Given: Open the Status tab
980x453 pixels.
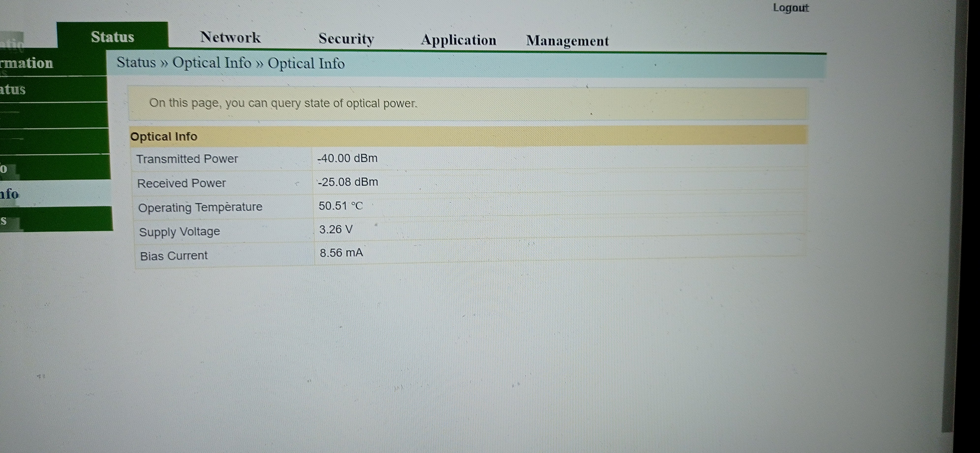Looking at the screenshot, I should coord(112,37).
